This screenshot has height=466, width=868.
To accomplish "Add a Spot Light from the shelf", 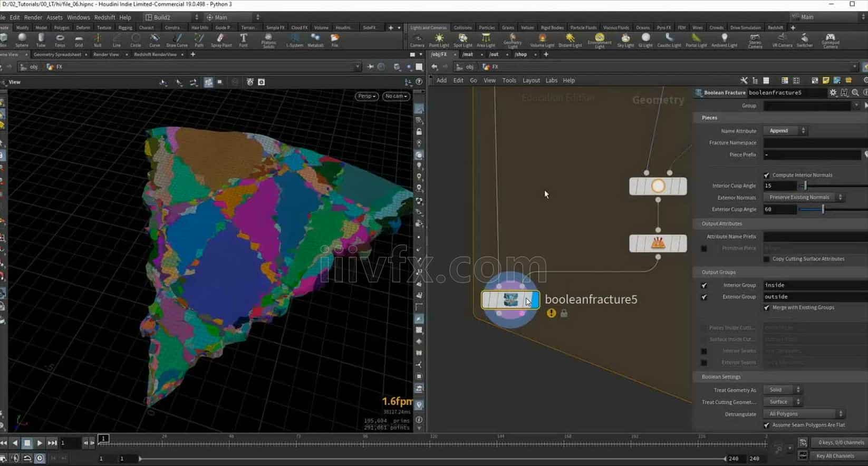I will [463, 40].
